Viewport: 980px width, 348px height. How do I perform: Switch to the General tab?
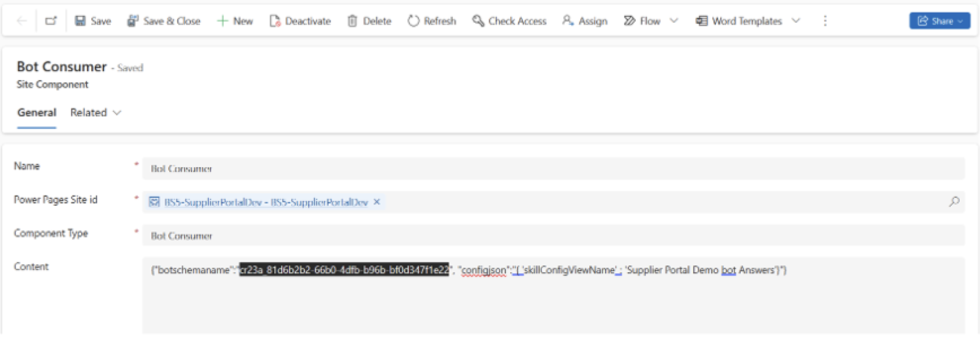(37, 112)
